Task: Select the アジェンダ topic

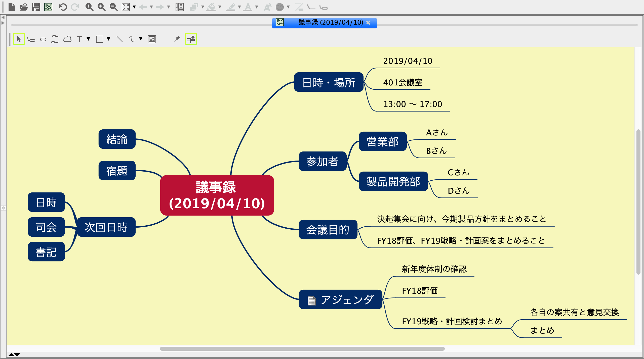Action: click(x=340, y=299)
